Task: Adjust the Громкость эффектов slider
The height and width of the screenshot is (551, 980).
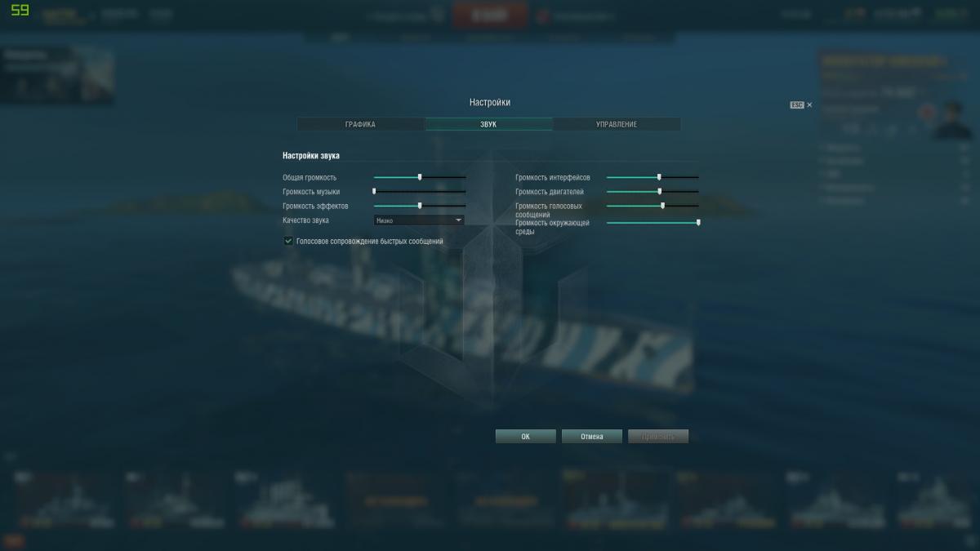Action: tap(420, 206)
